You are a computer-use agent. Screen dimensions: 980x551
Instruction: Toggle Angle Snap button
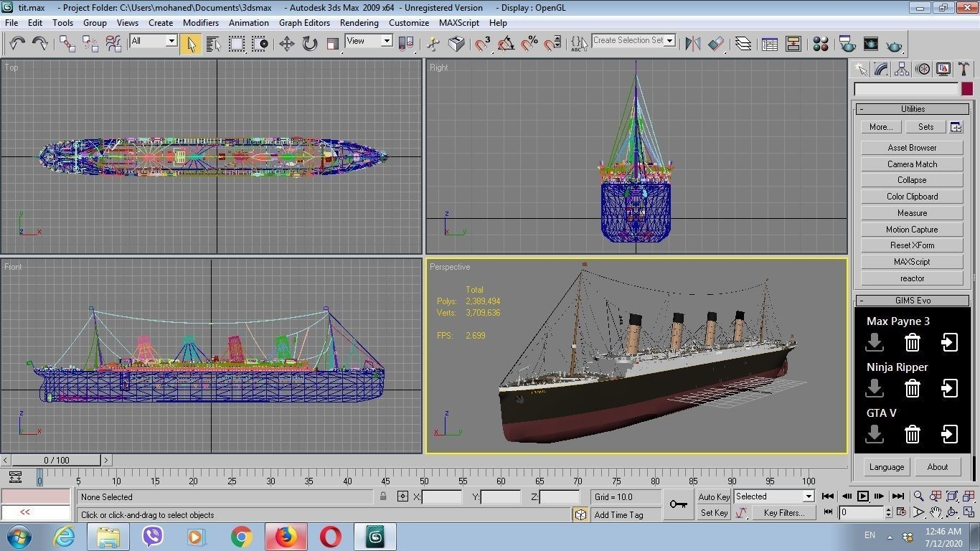[x=506, y=44]
